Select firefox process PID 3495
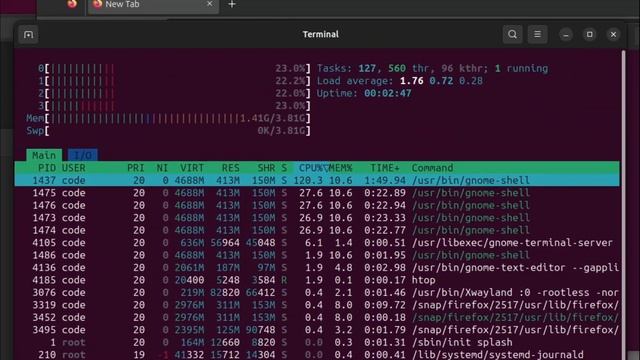Viewport: 640px width, 360px height. pos(317,330)
